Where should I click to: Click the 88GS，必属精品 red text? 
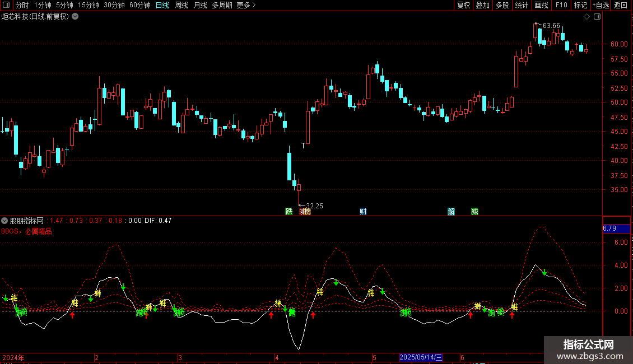[27, 232]
